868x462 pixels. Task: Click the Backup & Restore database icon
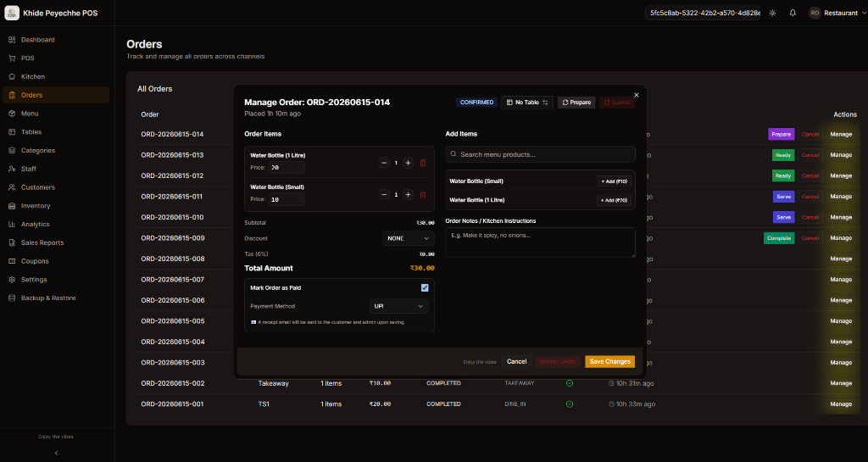tap(12, 298)
